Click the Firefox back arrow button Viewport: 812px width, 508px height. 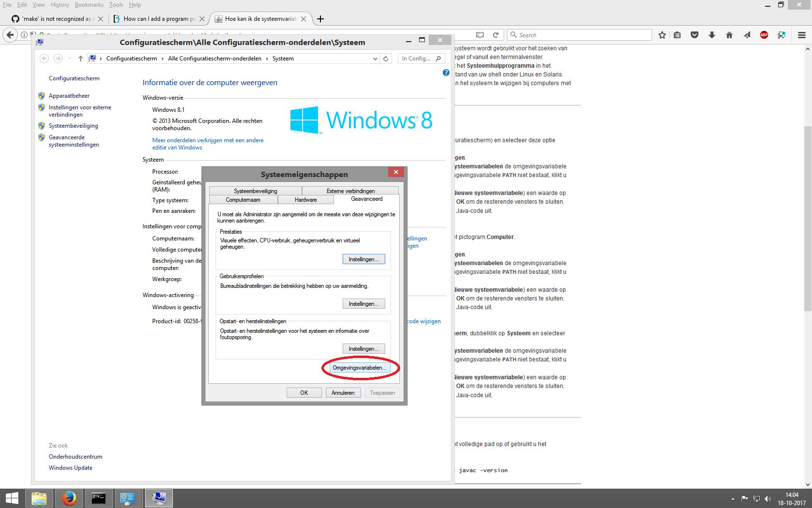click(10, 35)
